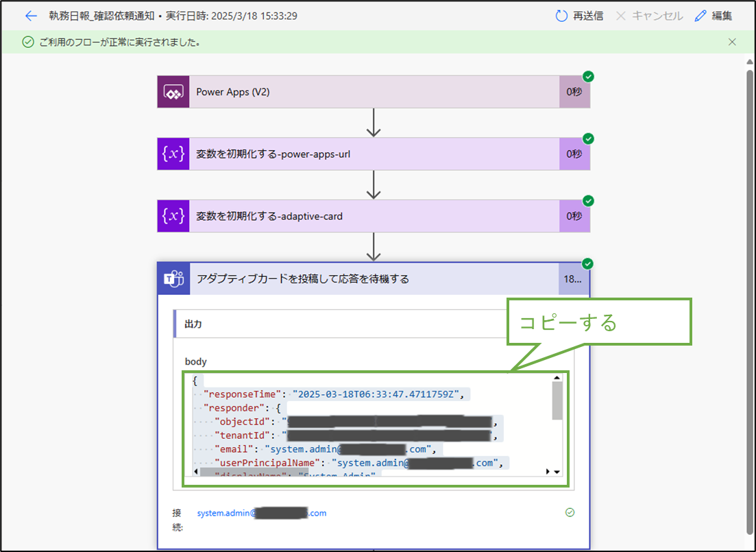756x552 pixels.
Task: Click the green status check on power-apps-url step
Action: click(588, 139)
